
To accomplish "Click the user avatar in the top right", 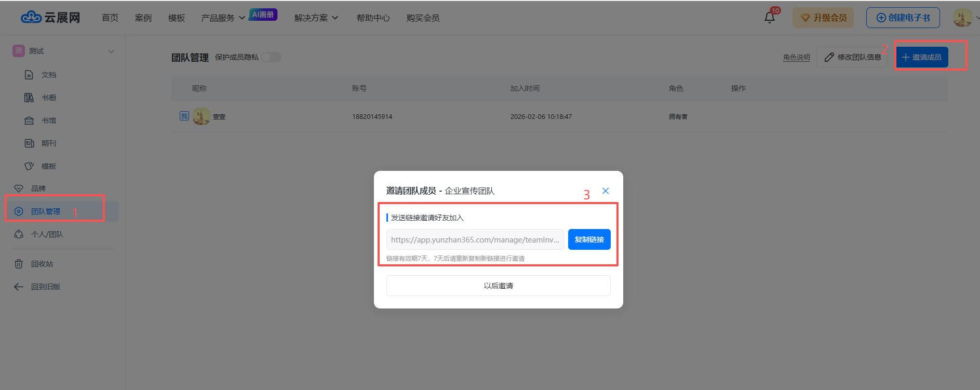I will 962,18.
